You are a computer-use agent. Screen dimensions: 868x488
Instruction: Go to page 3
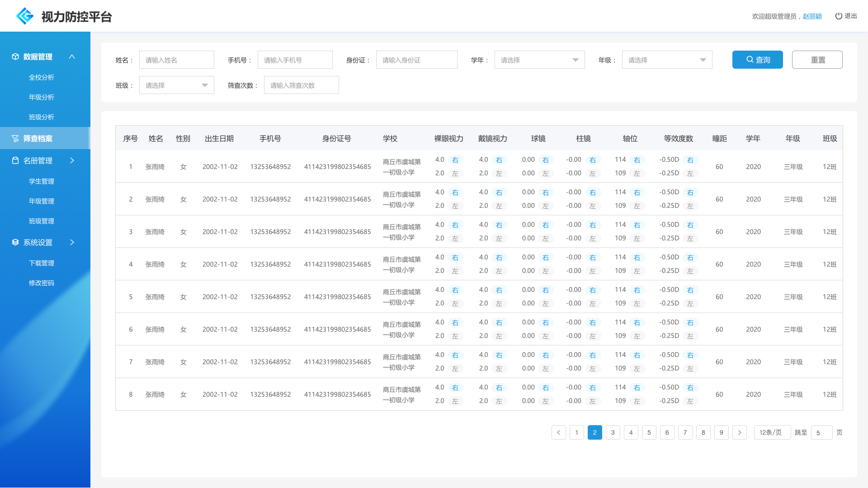point(613,432)
